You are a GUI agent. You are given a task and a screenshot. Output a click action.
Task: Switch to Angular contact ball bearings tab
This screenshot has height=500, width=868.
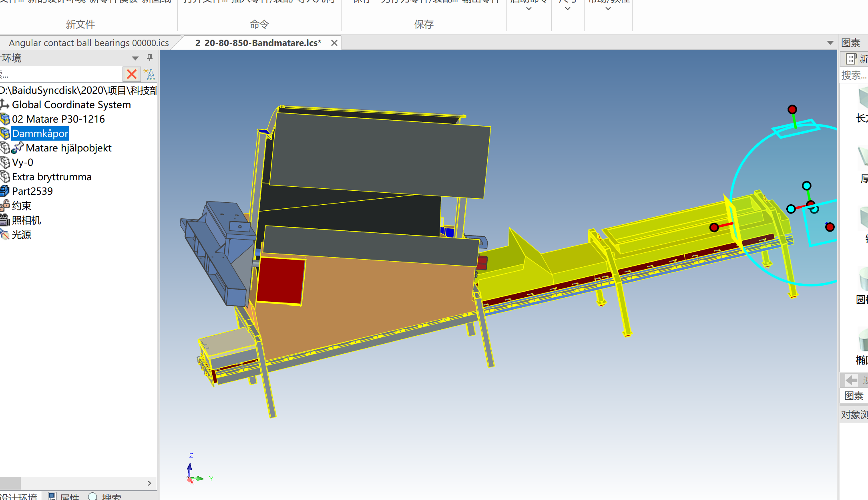click(88, 43)
